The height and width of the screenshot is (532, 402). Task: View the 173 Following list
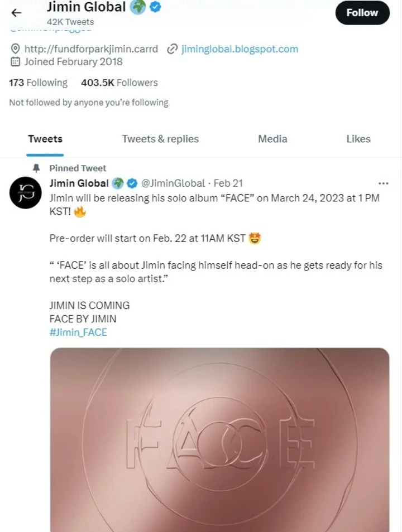pyautogui.click(x=39, y=83)
